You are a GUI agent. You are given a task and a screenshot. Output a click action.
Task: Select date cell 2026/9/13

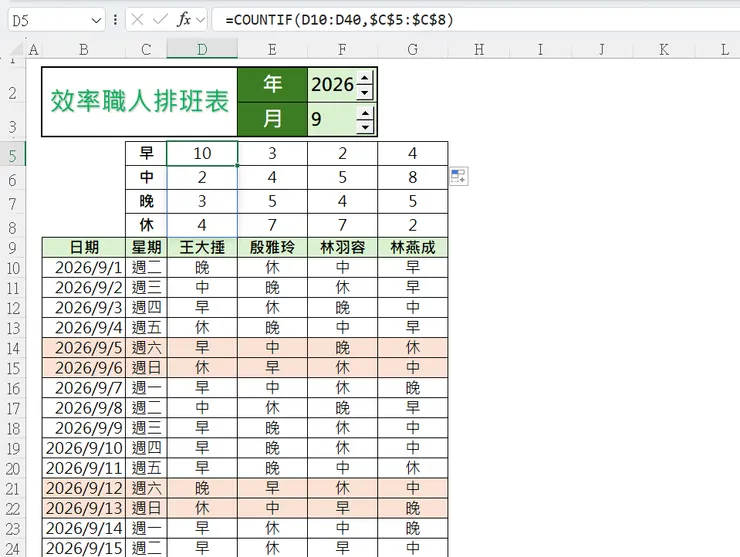coord(84,508)
